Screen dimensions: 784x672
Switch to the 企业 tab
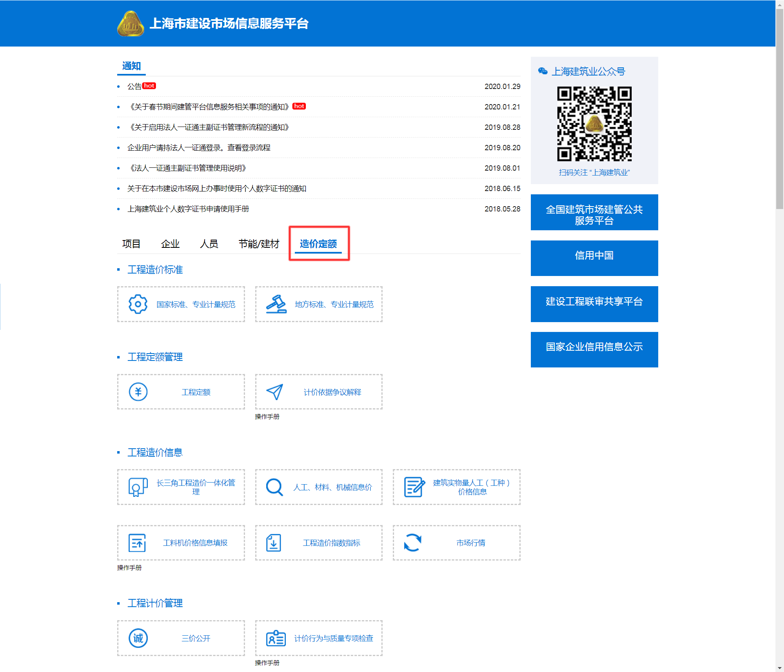tap(170, 244)
